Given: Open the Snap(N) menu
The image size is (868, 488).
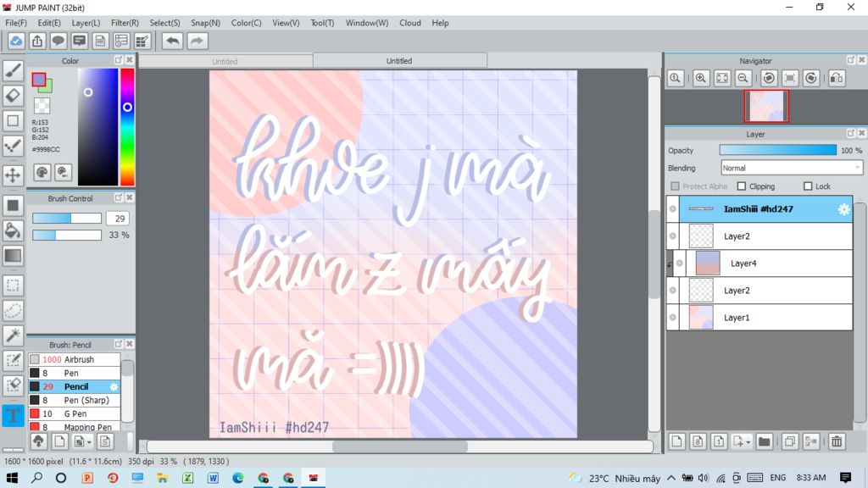Looking at the screenshot, I should coord(205,23).
